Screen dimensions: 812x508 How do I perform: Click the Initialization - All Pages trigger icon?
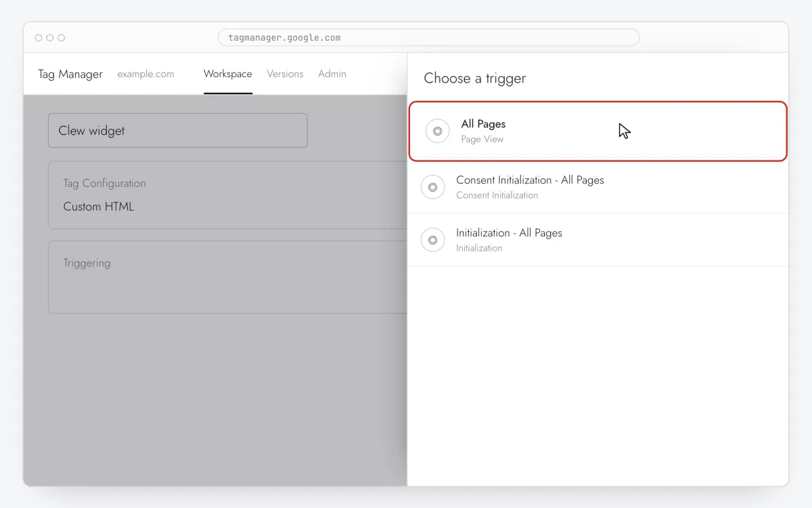tap(432, 240)
